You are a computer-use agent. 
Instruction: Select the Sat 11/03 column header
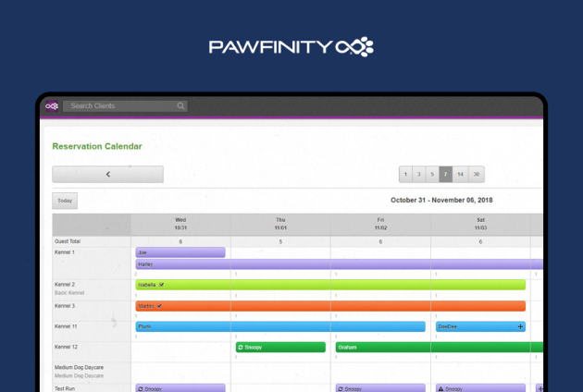(x=481, y=224)
